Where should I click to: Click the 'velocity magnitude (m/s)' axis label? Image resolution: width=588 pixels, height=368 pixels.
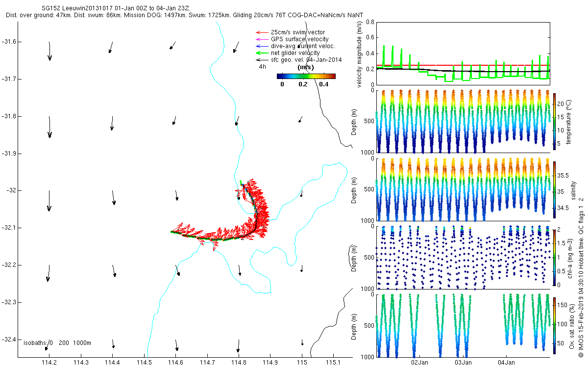[x=360, y=53]
